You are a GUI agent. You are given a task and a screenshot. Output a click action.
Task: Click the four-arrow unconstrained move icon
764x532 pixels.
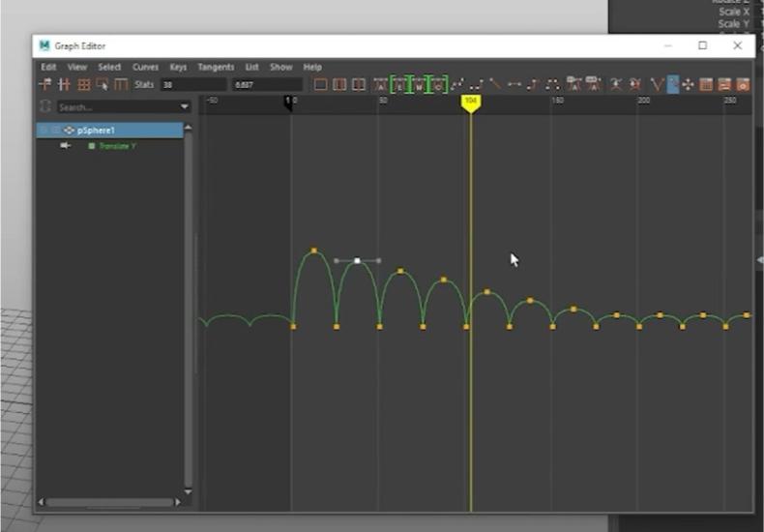tap(688, 85)
